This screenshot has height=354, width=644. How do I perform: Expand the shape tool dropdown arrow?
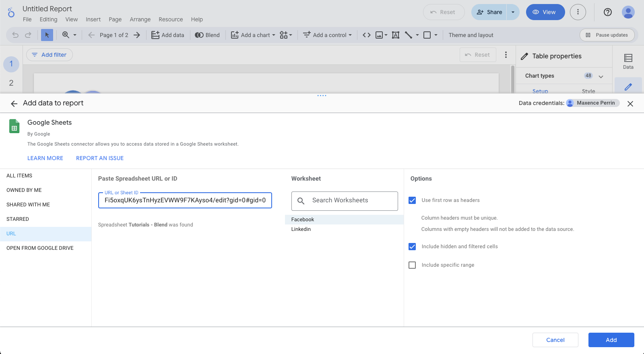point(436,35)
